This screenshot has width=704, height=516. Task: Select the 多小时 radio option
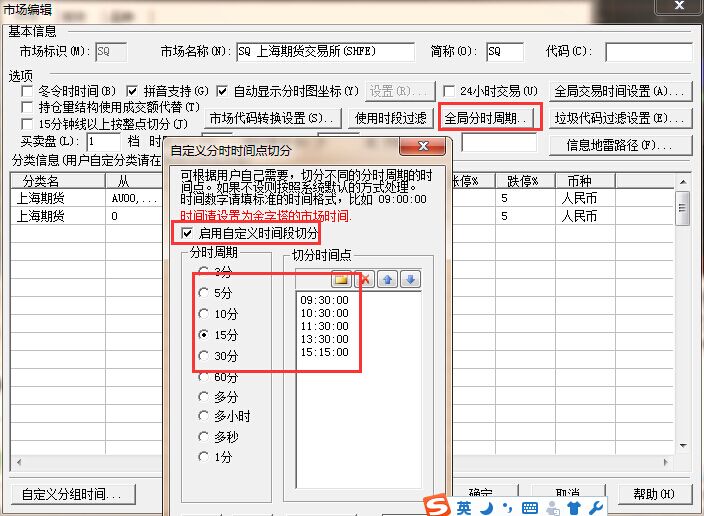pos(205,416)
